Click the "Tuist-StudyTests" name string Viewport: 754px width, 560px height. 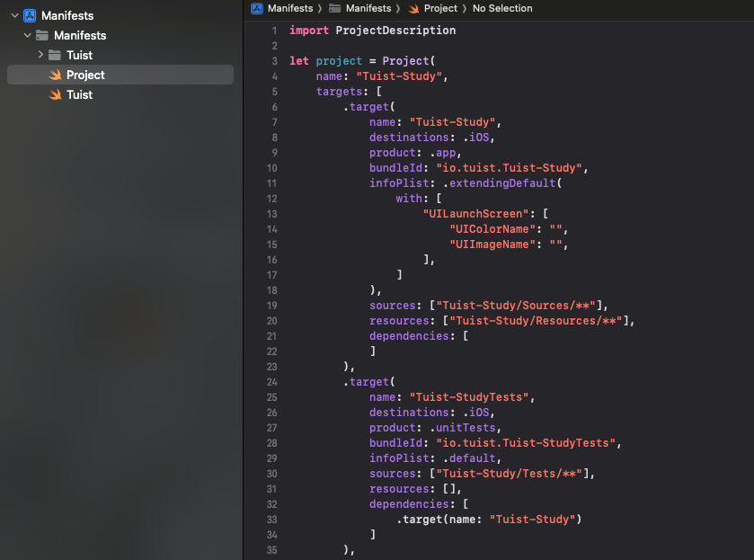click(x=469, y=397)
